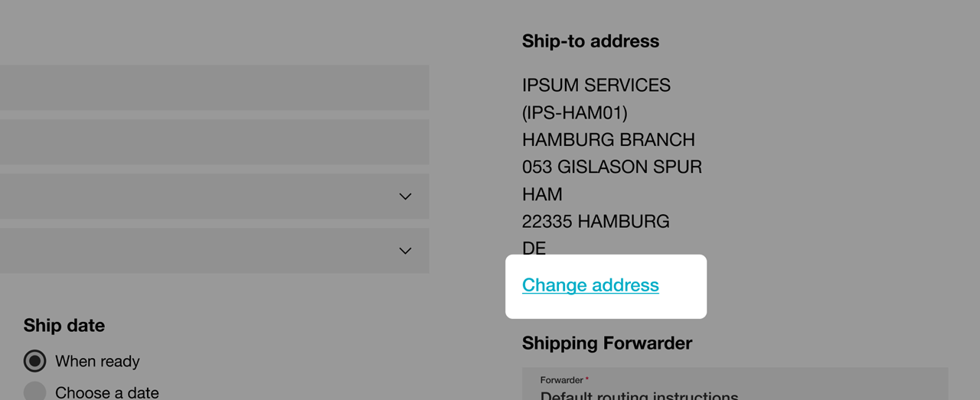Click the 22335 HAMBURG postal line

point(596,222)
